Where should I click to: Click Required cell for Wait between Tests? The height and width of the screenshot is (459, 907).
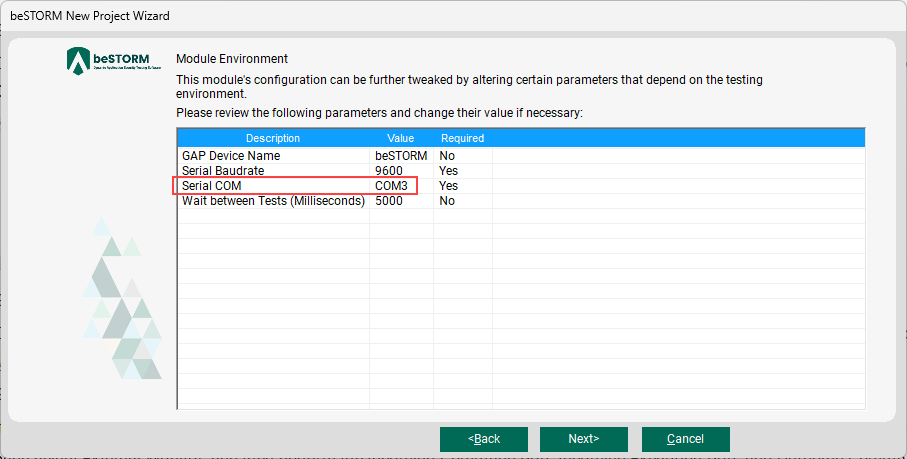coord(463,201)
